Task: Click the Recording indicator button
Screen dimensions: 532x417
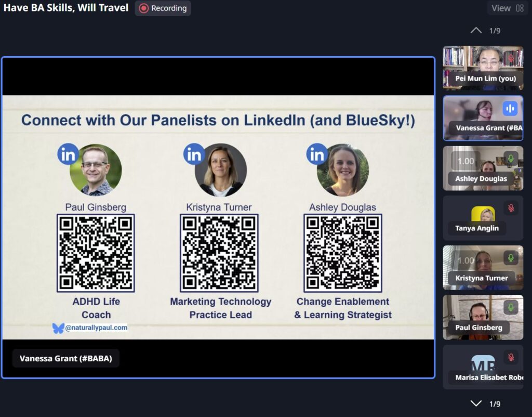Action: (x=163, y=8)
